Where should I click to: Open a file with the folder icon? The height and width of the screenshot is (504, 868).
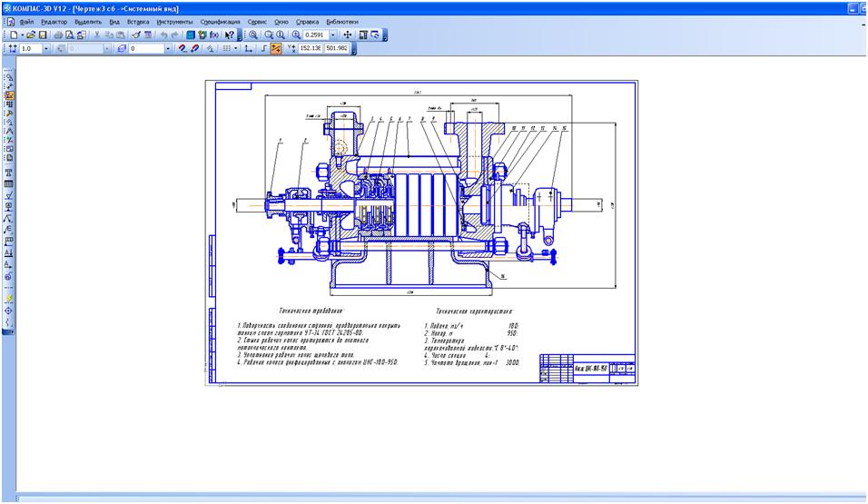[x=31, y=34]
